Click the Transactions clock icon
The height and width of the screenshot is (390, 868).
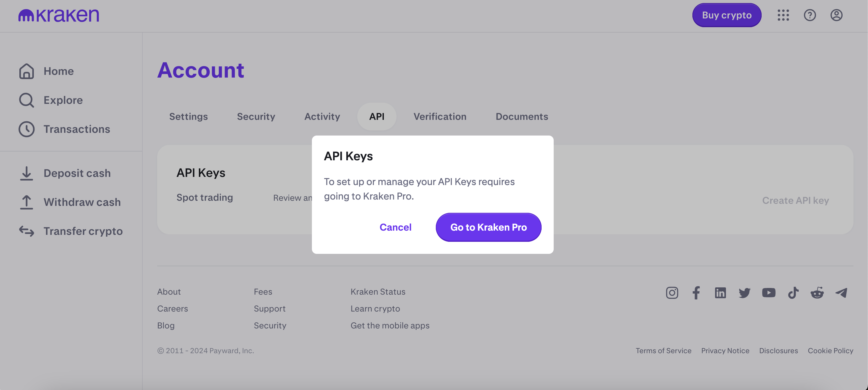tap(26, 129)
